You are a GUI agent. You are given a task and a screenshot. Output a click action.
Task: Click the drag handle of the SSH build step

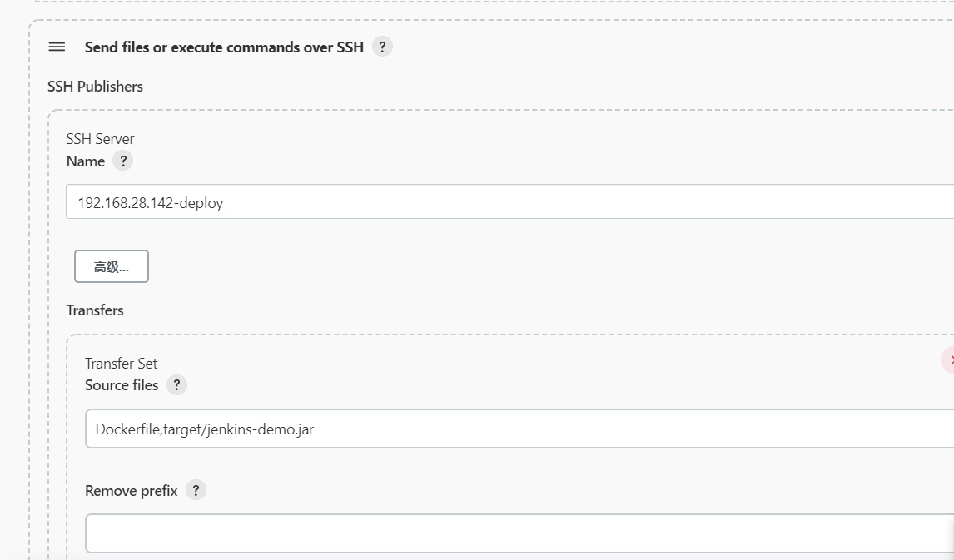pos(57,47)
